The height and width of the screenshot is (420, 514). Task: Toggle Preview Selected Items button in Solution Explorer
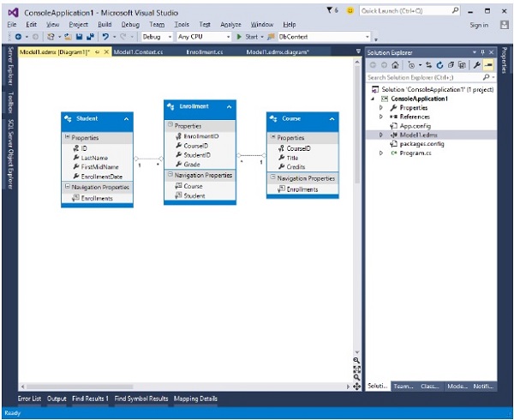point(487,65)
